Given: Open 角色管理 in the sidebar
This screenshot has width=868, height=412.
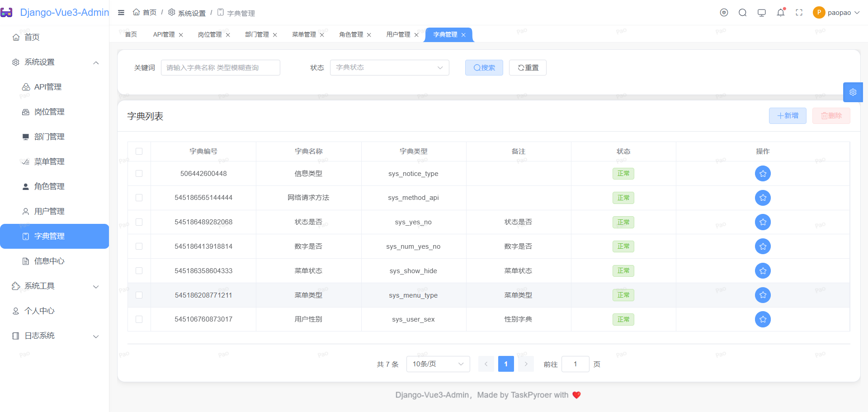Looking at the screenshot, I should click(54, 186).
